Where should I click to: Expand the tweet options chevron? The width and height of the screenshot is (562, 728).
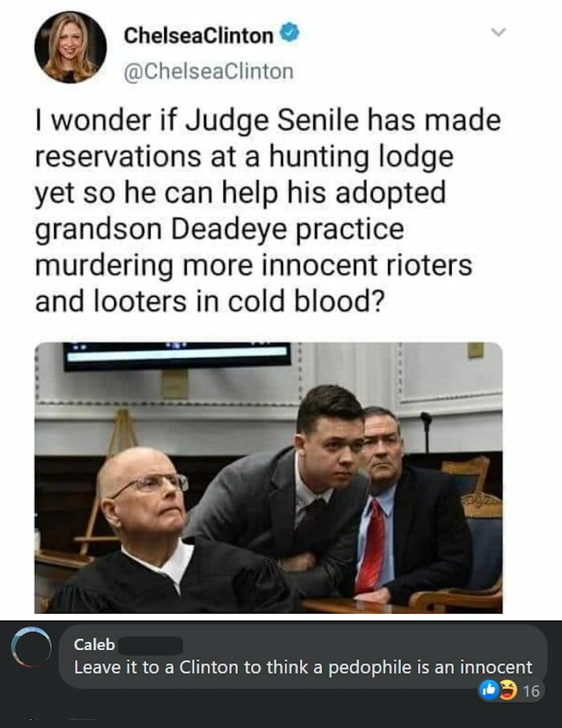(498, 32)
